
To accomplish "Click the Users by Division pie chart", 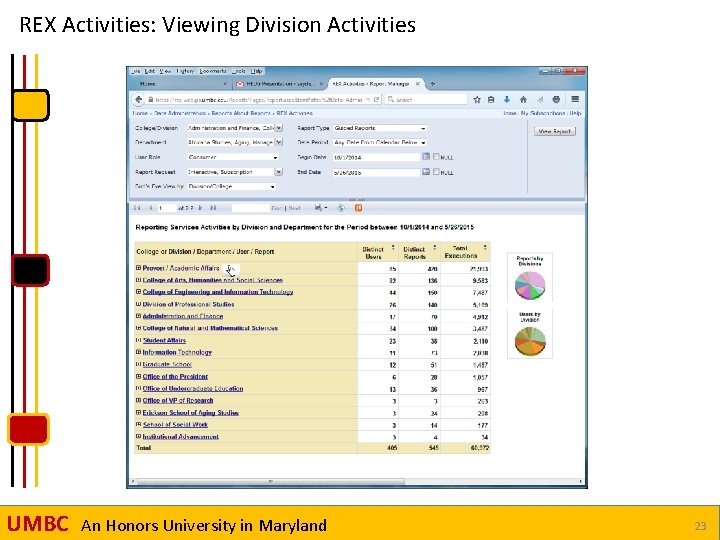I will point(530,341).
